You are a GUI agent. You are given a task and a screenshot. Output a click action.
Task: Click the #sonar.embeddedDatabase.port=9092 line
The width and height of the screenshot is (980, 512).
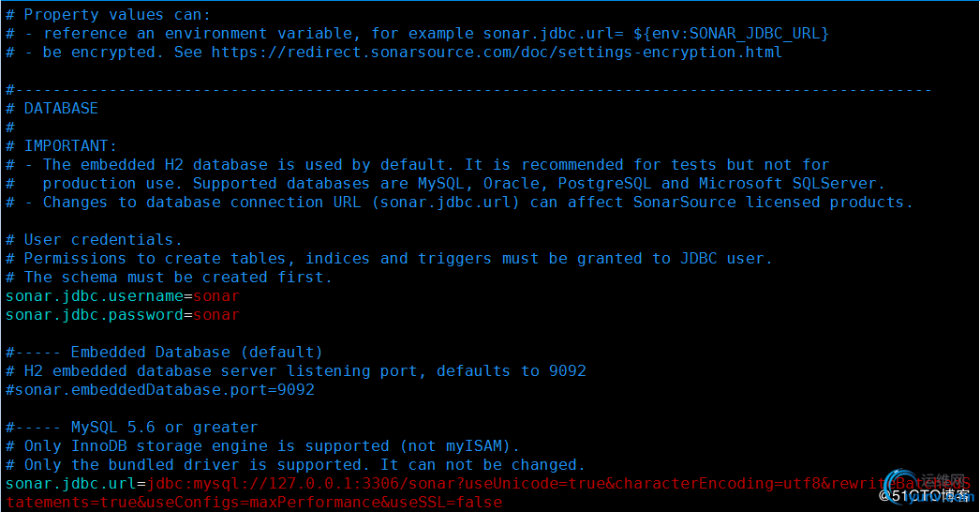click(x=160, y=390)
